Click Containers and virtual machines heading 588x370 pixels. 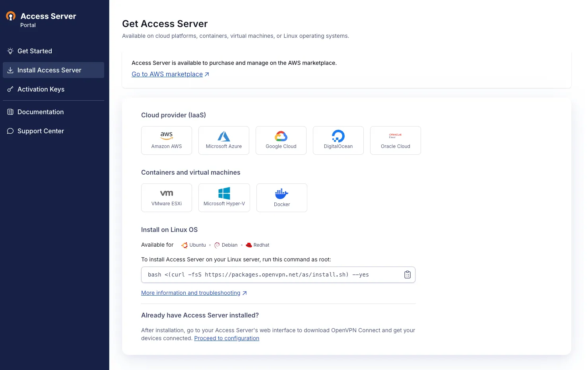tap(191, 172)
